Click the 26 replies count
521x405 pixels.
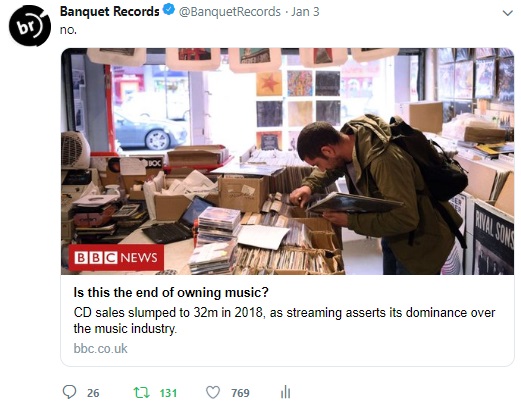click(93, 393)
